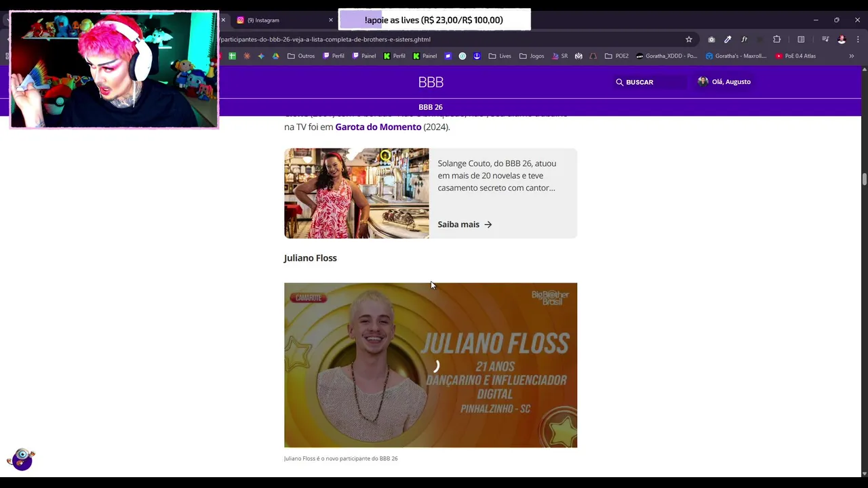Show hidden bookmarks with double chevron
The width and height of the screenshot is (868, 488).
[852, 56]
